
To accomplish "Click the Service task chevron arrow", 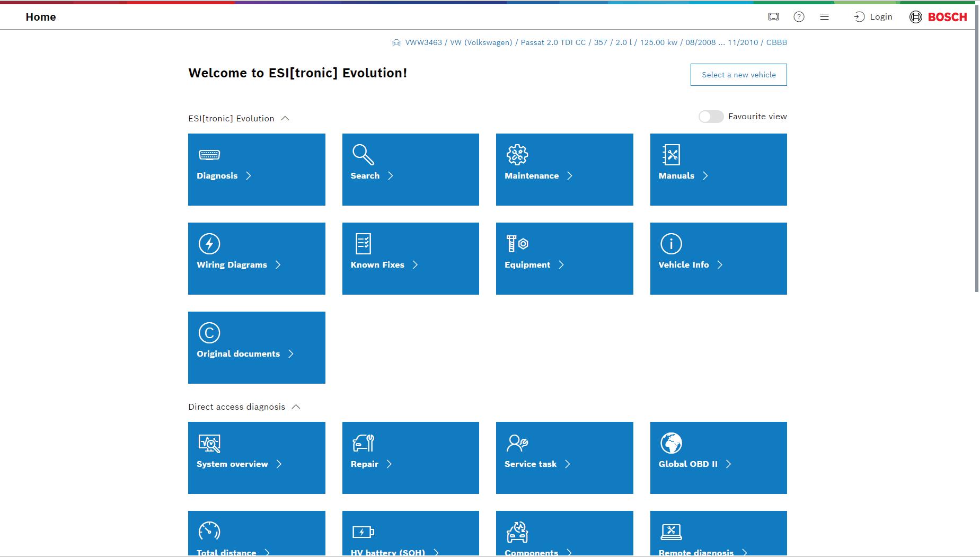I will pyautogui.click(x=568, y=464).
